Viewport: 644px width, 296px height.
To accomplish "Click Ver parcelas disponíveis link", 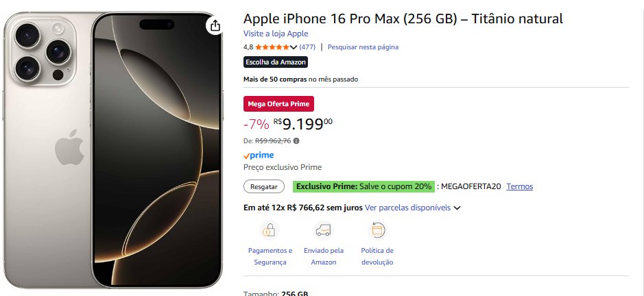I will pos(407,207).
